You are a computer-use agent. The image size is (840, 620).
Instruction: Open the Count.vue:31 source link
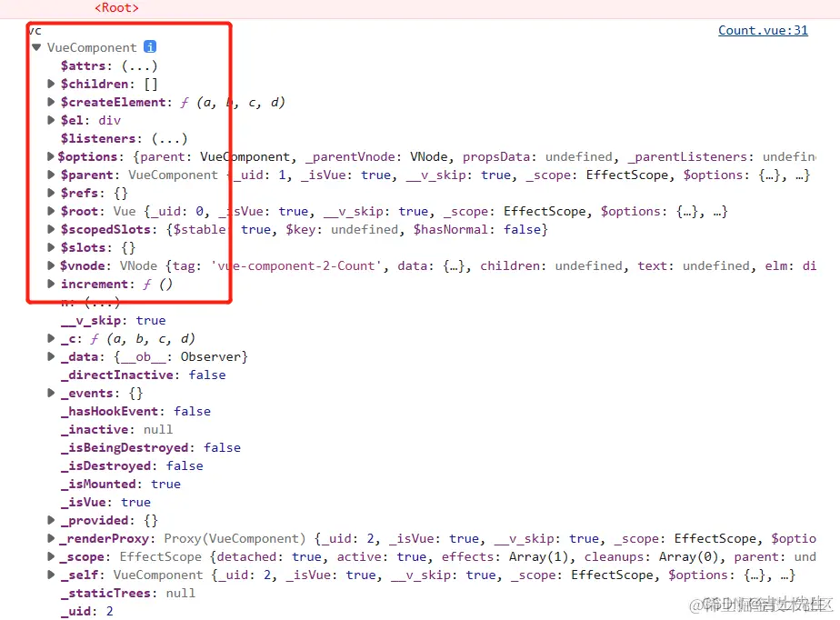tap(763, 31)
